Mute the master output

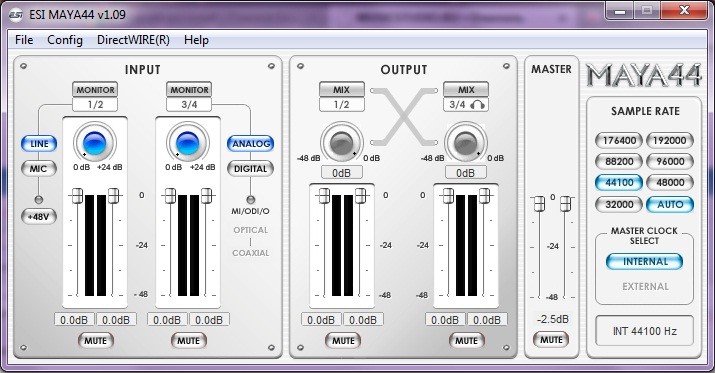tap(551, 340)
